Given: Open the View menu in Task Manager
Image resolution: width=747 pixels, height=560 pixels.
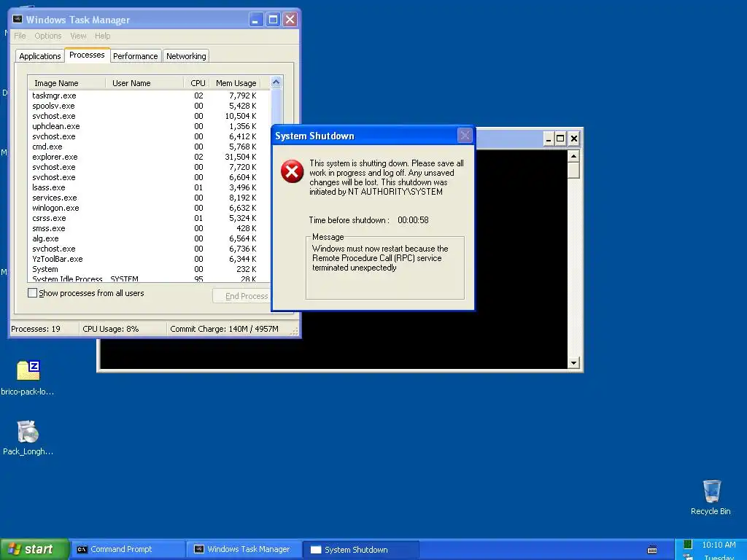Looking at the screenshot, I should pos(78,36).
